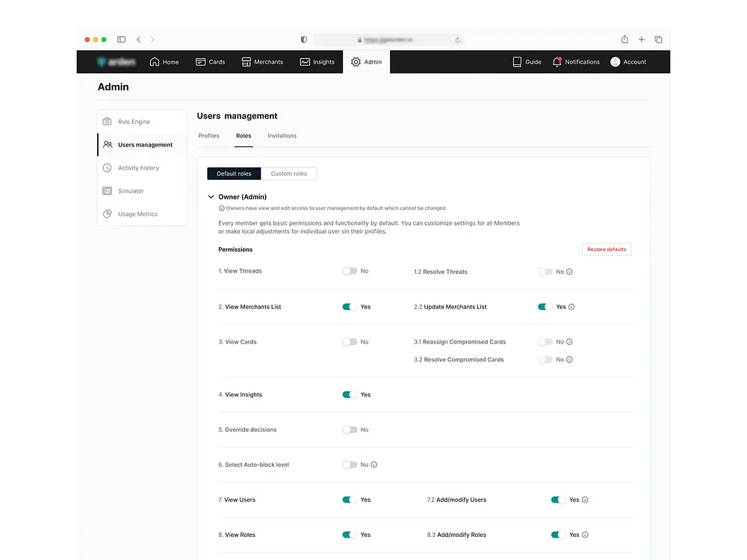Open the Profiles tab
Image resolution: width=747 pixels, height=560 pixels.
click(x=208, y=135)
